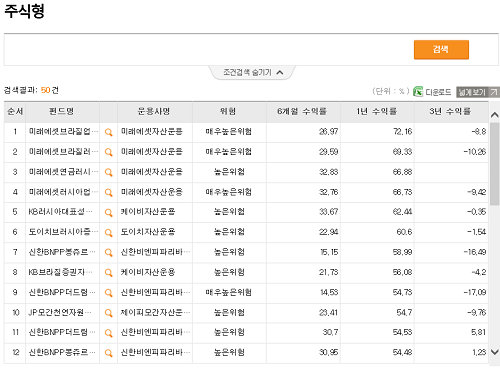This screenshot has width=500, height=370.
Task: Click the Excel download icon
Action: (418, 91)
